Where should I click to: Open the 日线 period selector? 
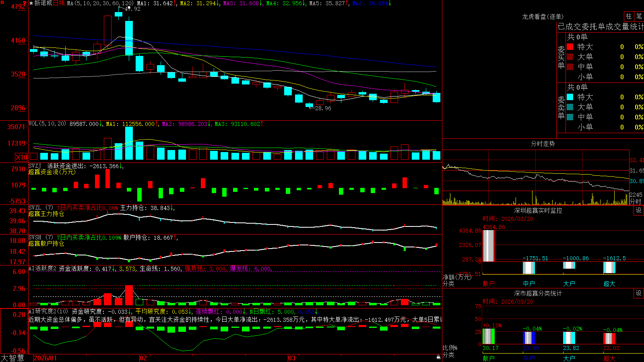point(59,3)
